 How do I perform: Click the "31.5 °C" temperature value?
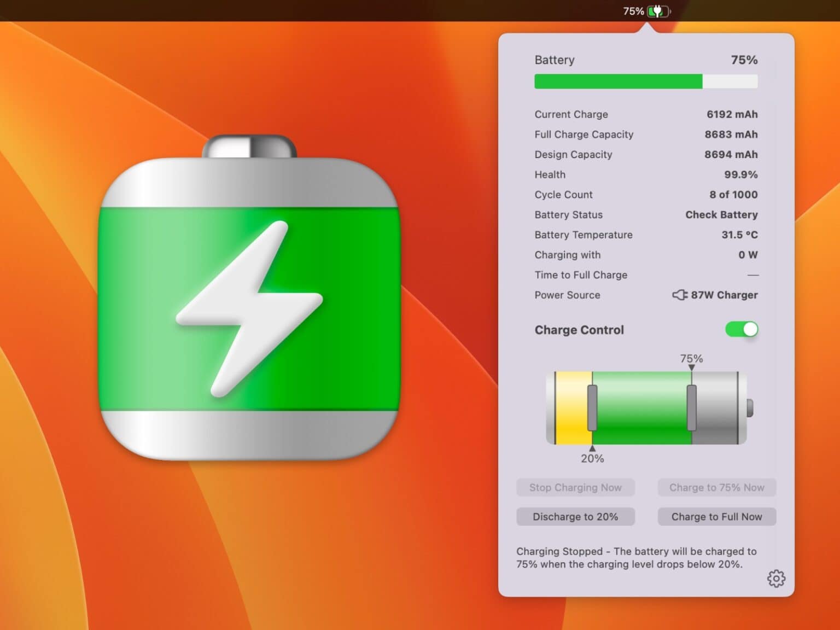[x=739, y=235]
